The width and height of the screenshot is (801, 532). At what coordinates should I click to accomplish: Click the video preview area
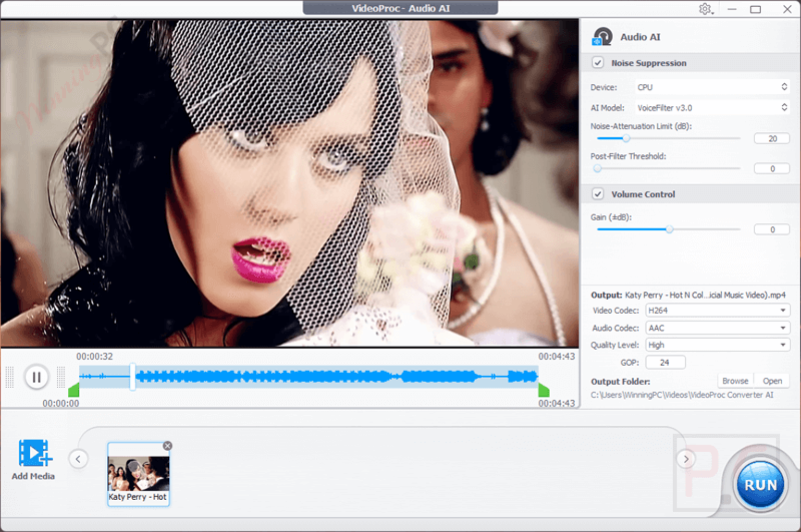pos(289,183)
